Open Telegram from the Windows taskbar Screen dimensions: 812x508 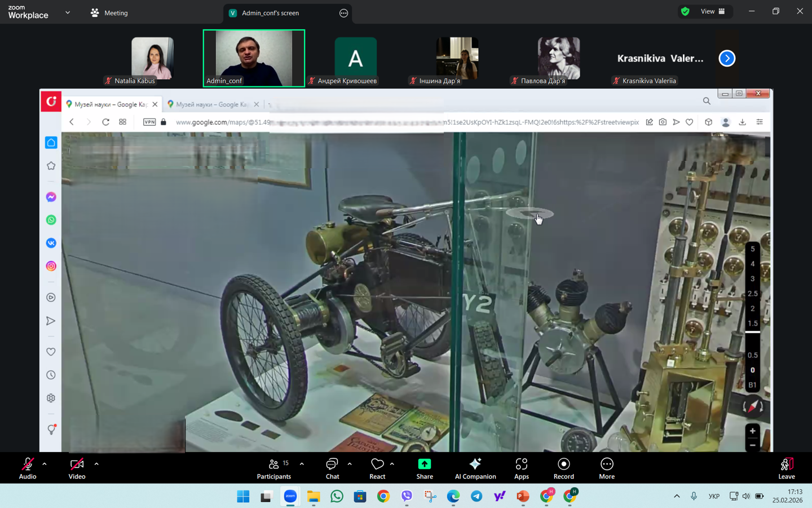point(476,496)
